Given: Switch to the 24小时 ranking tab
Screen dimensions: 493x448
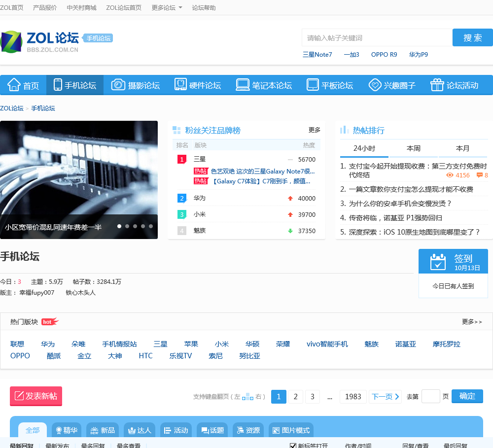Looking at the screenshot, I should tap(364, 148).
